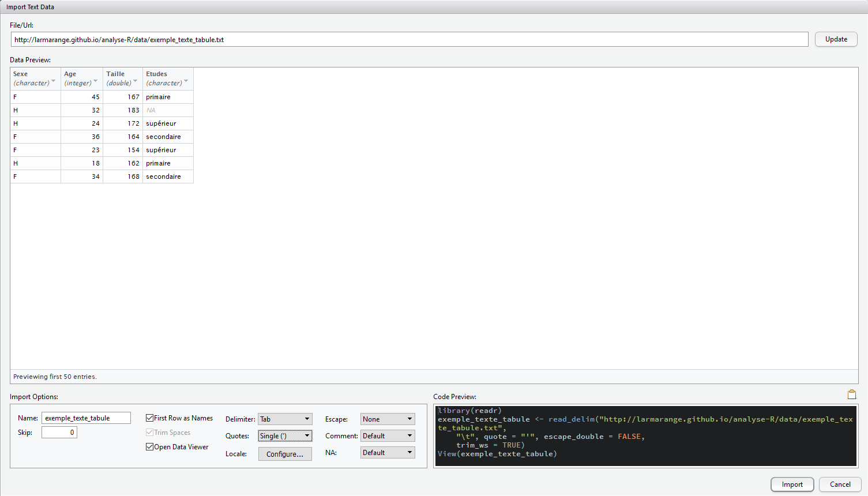
Task: Click inside the Code Preview area
Action: point(645,435)
